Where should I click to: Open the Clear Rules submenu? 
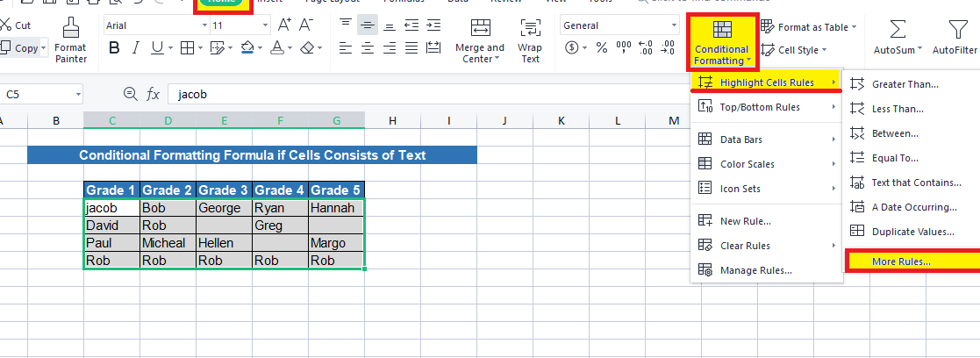pyautogui.click(x=767, y=246)
